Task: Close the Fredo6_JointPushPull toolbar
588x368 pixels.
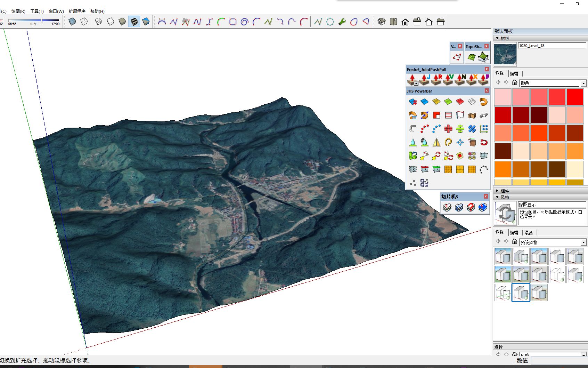Action: pos(487,69)
